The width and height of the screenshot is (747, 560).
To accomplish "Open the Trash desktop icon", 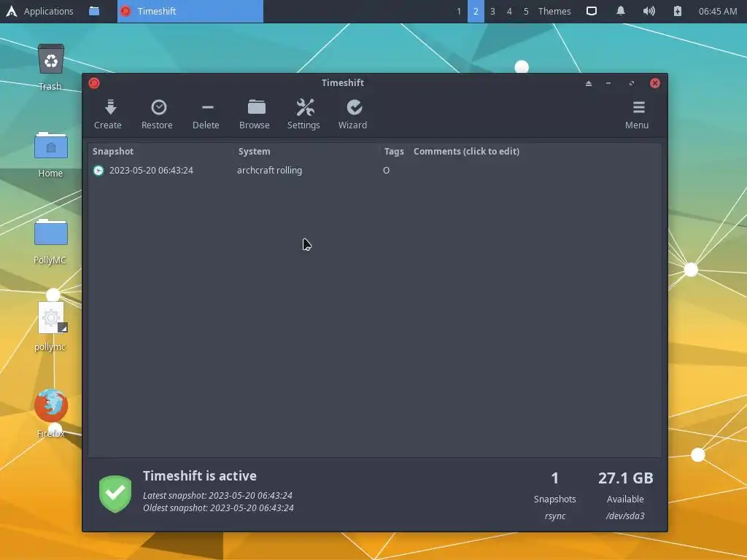I will [x=50, y=67].
